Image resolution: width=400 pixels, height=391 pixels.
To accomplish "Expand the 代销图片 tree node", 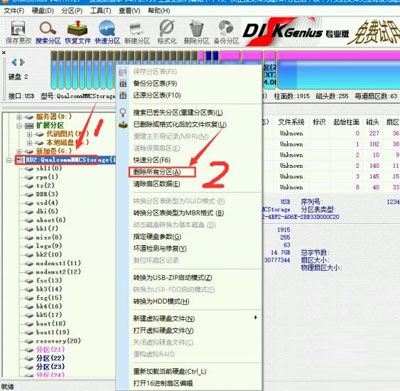I will click(30, 134).
